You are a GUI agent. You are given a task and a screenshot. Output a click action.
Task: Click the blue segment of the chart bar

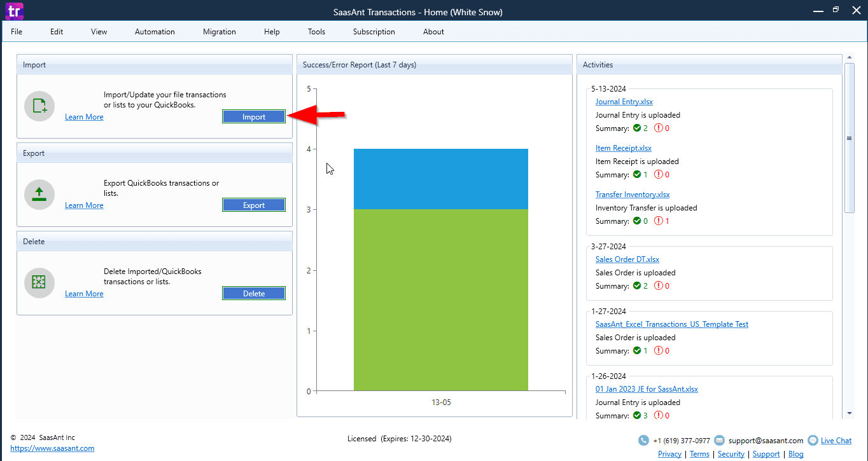pos(441,179)
